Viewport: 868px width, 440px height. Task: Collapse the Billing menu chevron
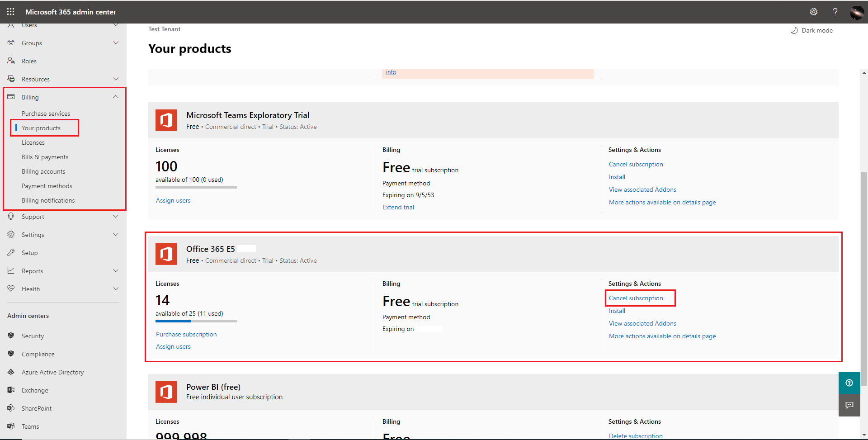pyautogui.click(x=116, y=97)
